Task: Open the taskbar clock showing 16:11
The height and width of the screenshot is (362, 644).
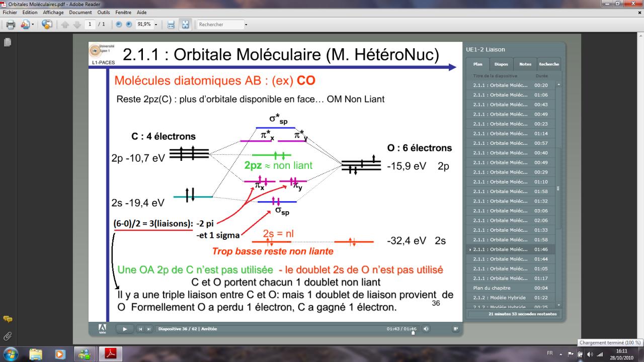Action: coord(622,354)
